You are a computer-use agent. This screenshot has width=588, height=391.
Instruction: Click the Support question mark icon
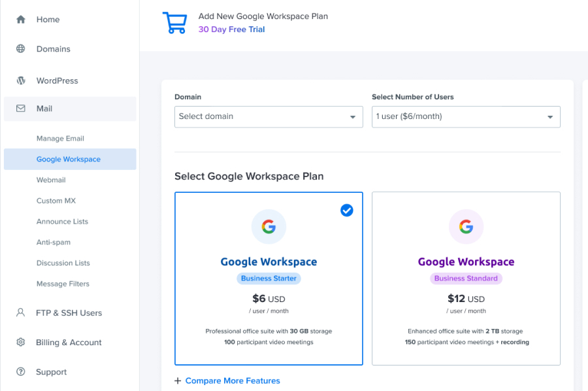[21, 371]
